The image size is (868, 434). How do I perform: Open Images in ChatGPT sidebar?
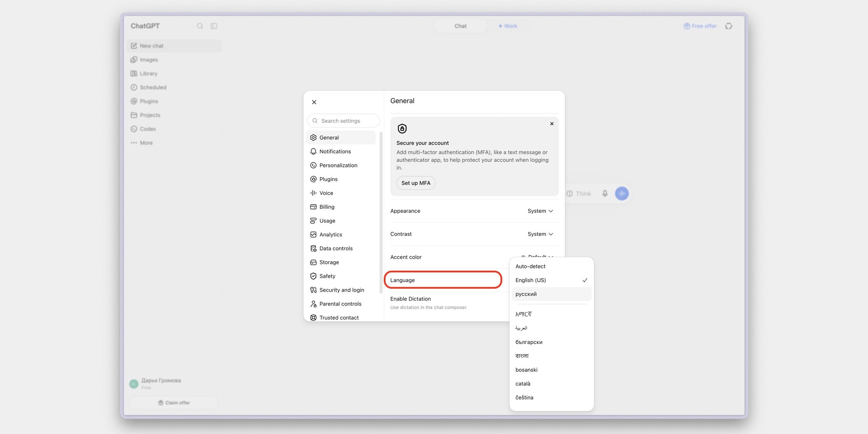pos(174,60)
